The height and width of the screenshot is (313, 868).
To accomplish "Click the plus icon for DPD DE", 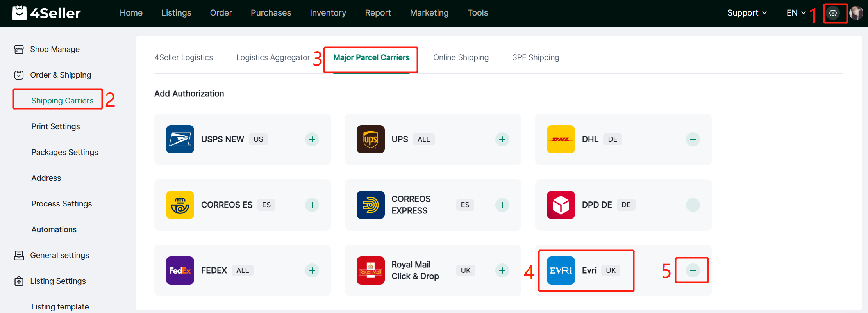I will pyautogui.click(x=692, y=205).
